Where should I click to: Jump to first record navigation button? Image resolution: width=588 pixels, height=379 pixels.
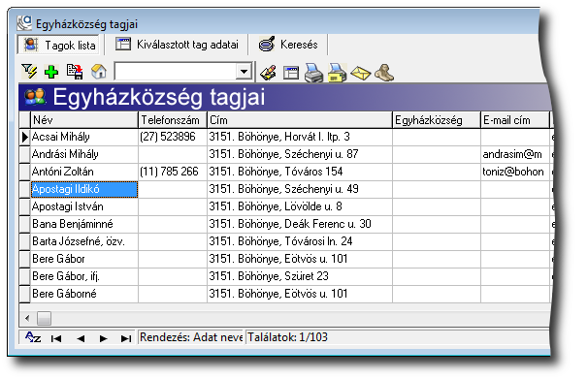56,338
